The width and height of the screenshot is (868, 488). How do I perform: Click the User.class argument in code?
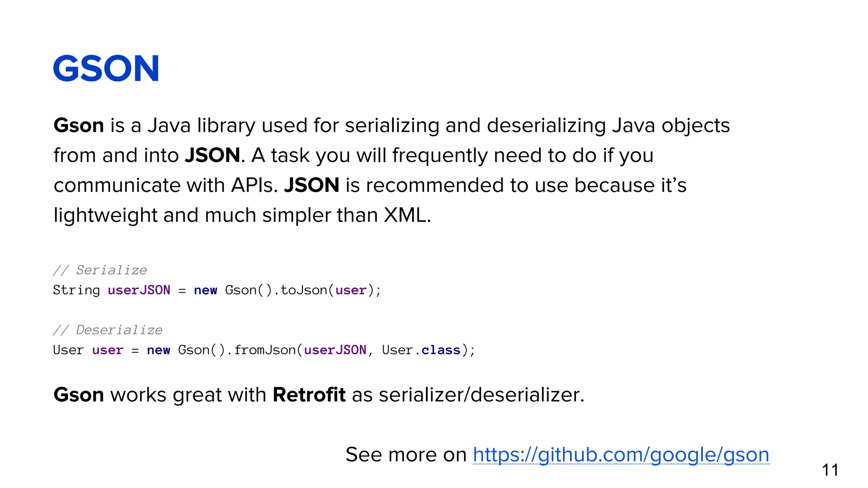(421, 350)
